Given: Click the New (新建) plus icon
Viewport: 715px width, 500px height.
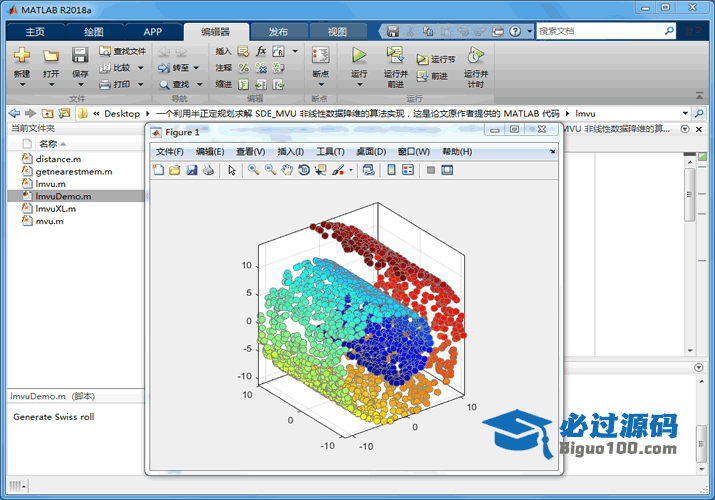Looking at the screenshot, I should tap(21, 56).
